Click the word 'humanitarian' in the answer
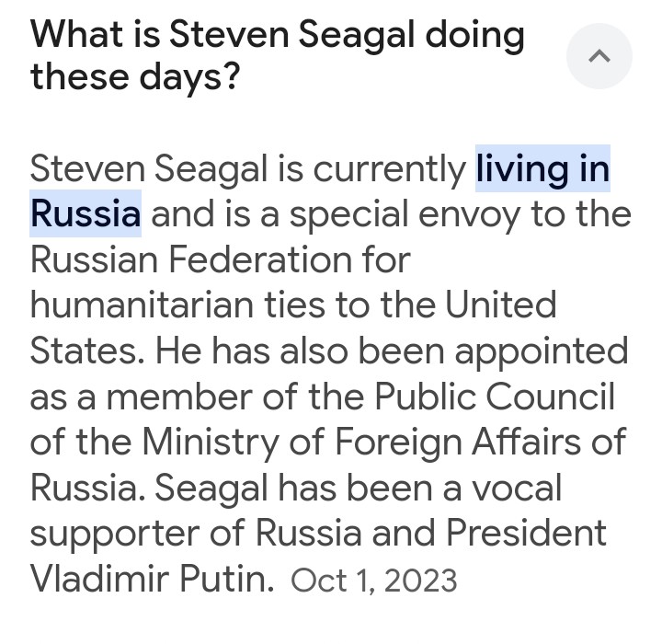Image resolution: width=662 pixels, height=644 pixels. coord(152,305)
